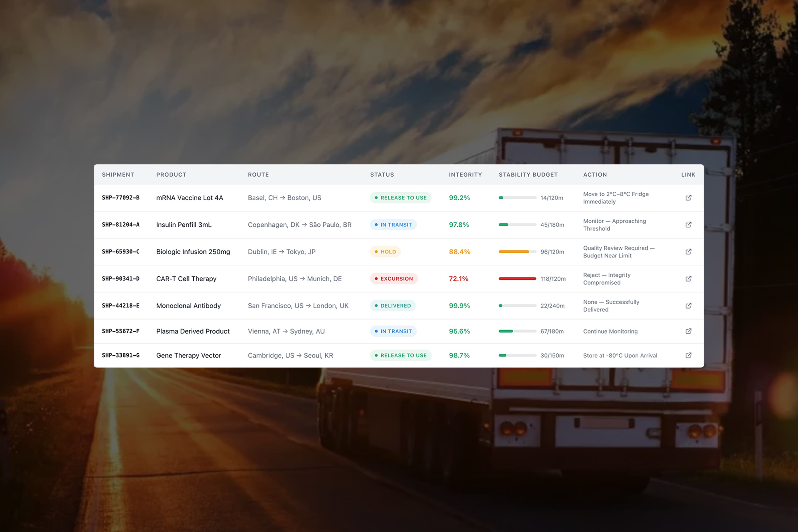
Task: Sort table by the Status column header
Action: 382,174
